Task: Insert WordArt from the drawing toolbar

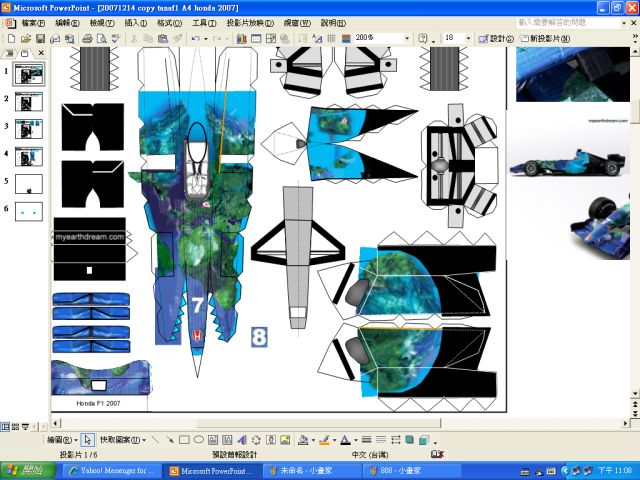Action: coord(242,440)
